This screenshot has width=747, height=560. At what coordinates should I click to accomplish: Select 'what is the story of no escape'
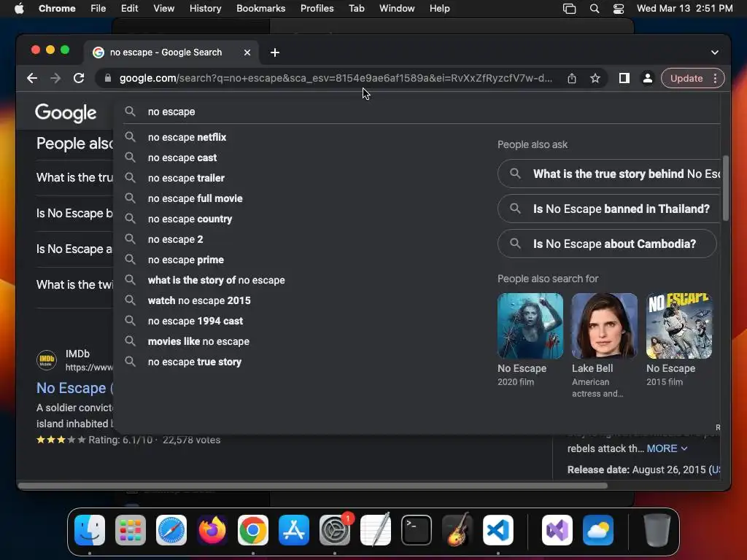pyautogui.click(x=216, y=281)
